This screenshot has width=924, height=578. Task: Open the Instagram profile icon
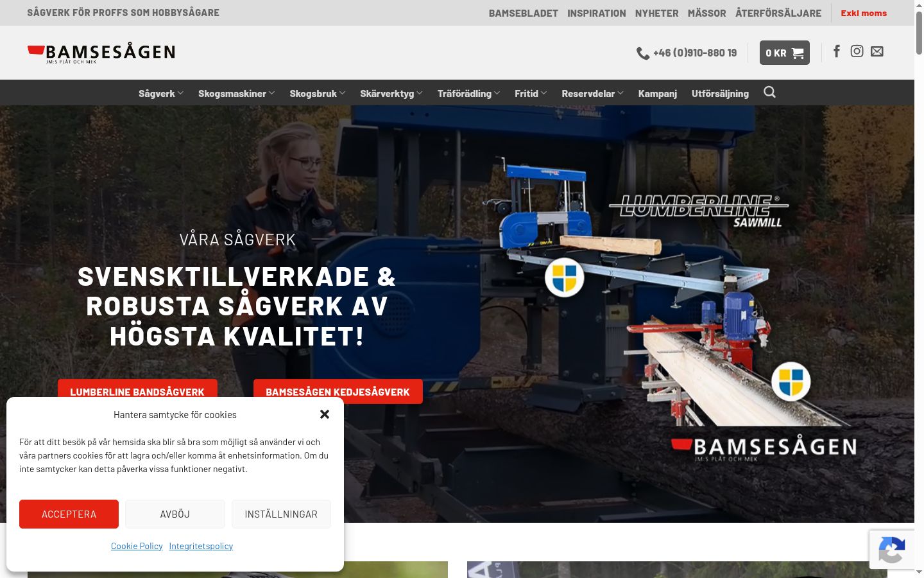[x=857, y=51]
